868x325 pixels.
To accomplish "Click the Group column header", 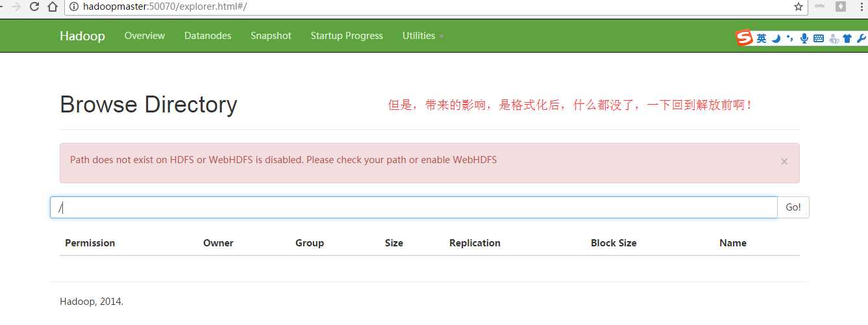I will (310, 243).
